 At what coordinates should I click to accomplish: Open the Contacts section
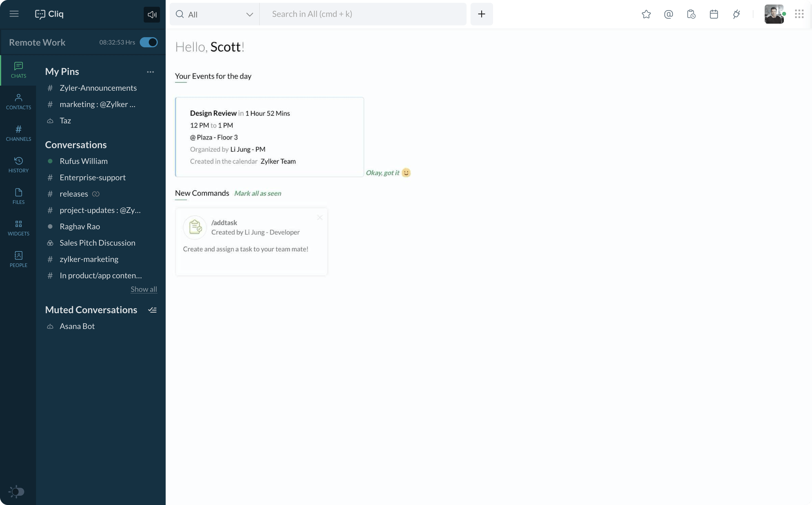tap(18, 101)
